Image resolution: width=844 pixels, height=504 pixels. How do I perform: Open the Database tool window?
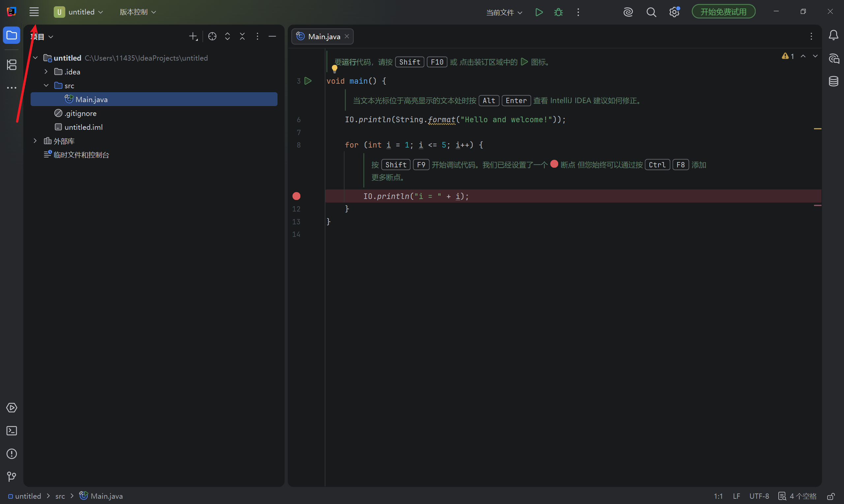pyautogui.click(x=833, y=81)
